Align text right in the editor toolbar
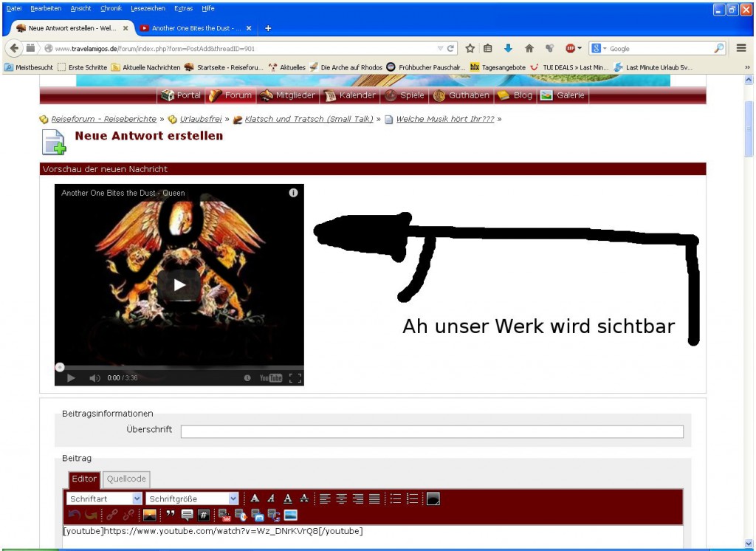The width and height of the screenshot is (756, 551). [358, 499]
